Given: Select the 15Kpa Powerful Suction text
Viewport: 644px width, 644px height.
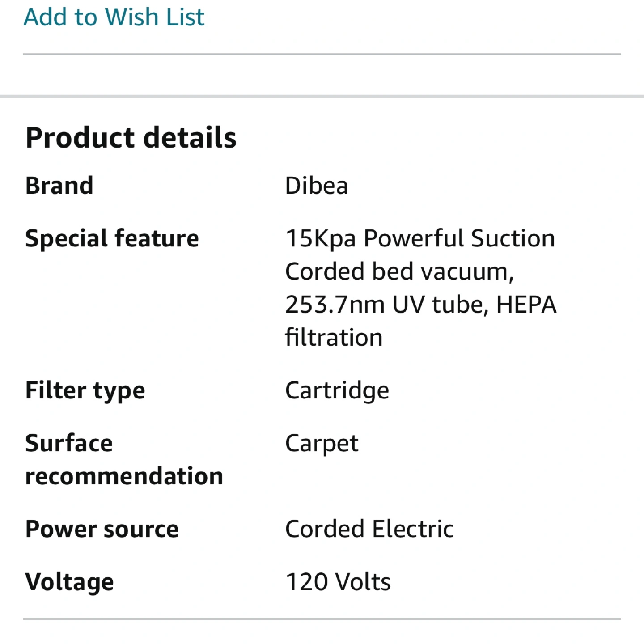Looking at the screenshot, I should 419,238.
